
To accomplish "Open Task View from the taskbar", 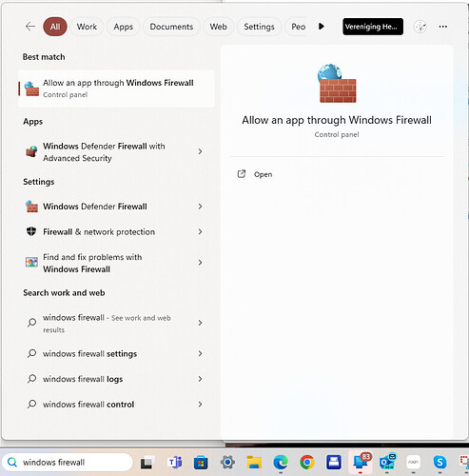I will pos(147,463).
